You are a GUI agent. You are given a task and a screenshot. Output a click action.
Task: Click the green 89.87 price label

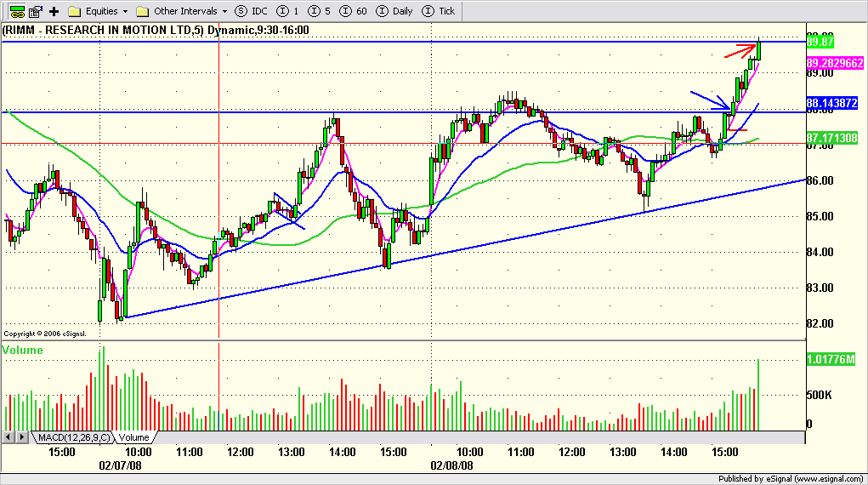pyautogui.click(x=820, y=43)
